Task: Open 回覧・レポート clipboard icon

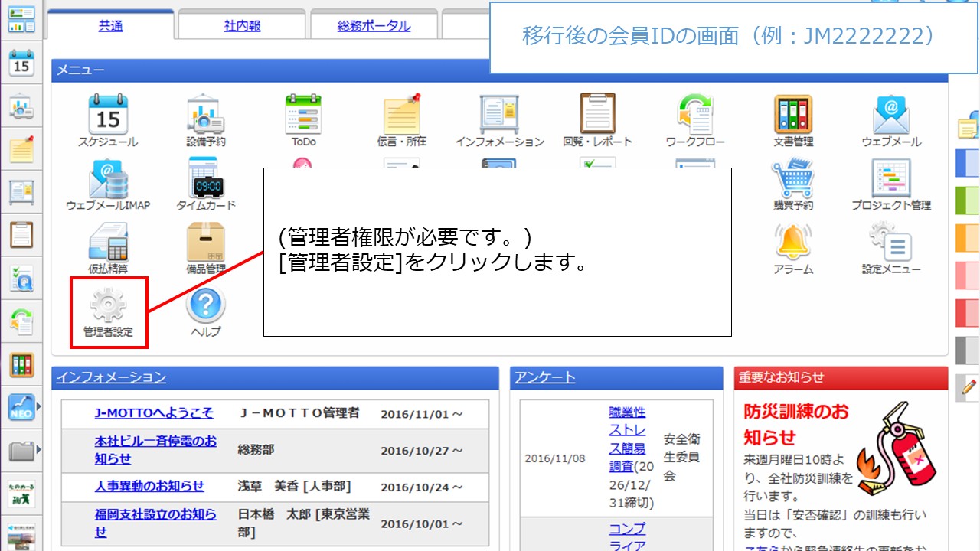Action: pyautogui.click(x=597, y=116)
